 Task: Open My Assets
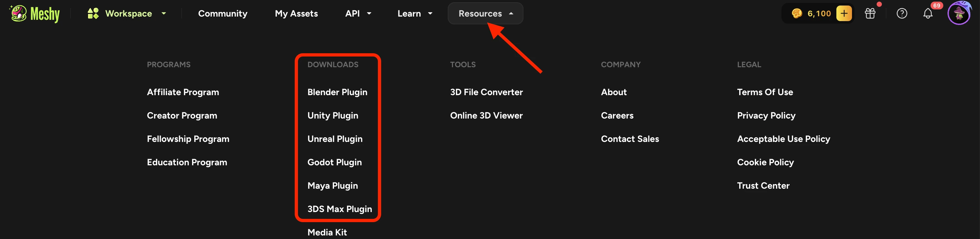point(296,14)
